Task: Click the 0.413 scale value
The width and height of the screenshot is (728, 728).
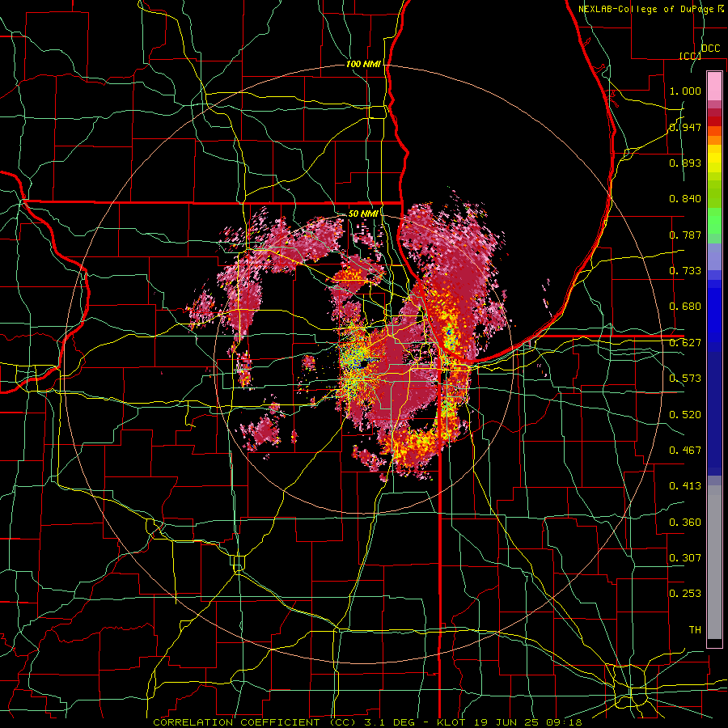Action: [x=685, y=486]
